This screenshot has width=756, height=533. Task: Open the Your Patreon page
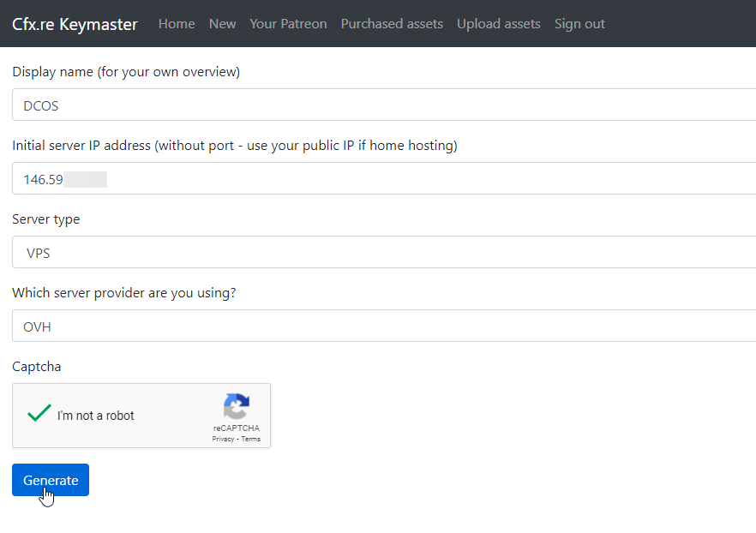(x=288, y=24)
